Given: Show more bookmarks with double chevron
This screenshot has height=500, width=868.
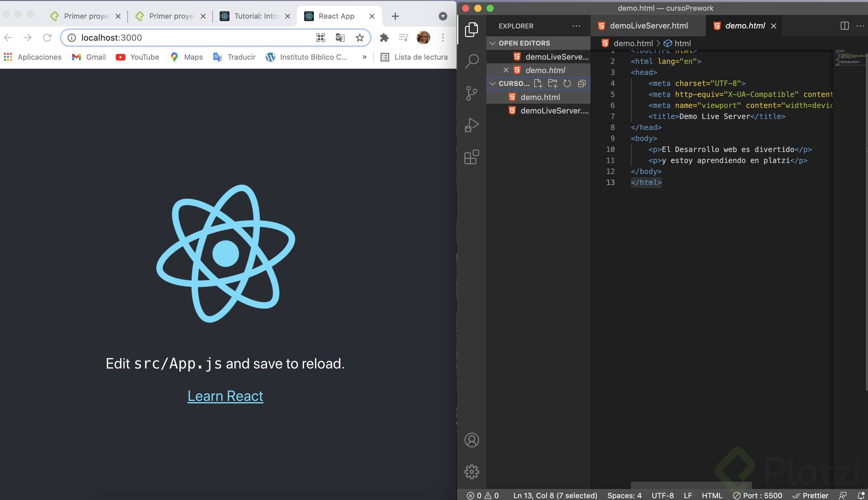Looking at the screenshot, I should point(364,57).
